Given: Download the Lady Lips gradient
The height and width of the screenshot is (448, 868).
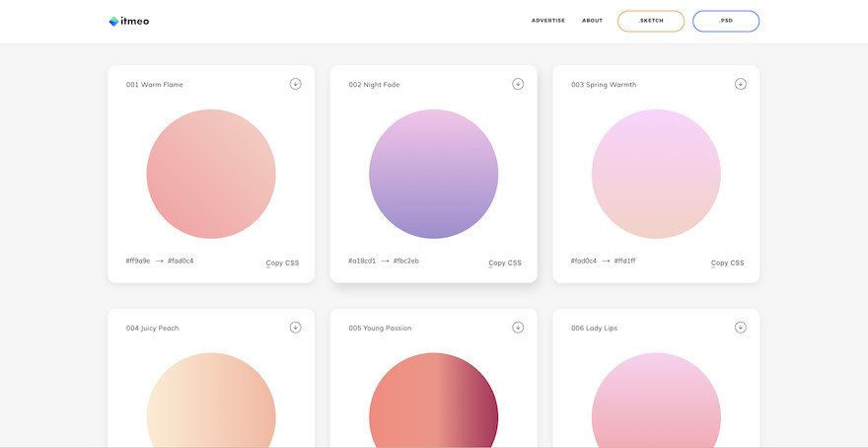Looking at the screenshot, I should coord(741,328).
